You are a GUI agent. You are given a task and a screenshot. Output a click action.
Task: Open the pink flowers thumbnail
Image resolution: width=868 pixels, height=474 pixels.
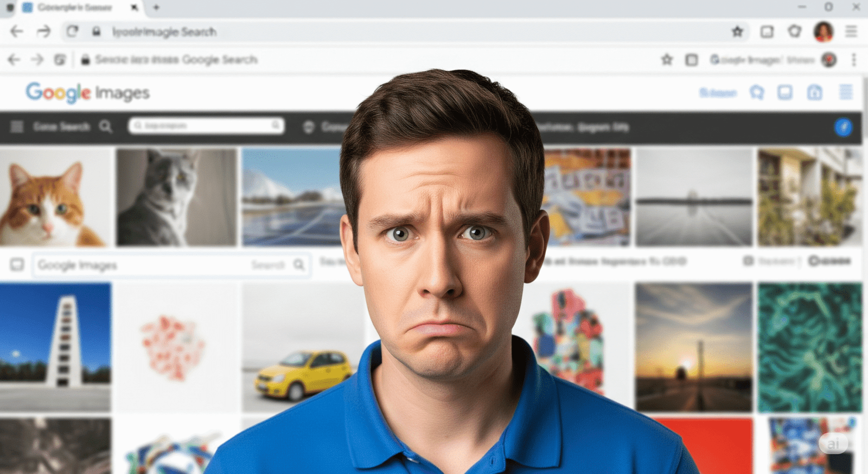point(175,347)
